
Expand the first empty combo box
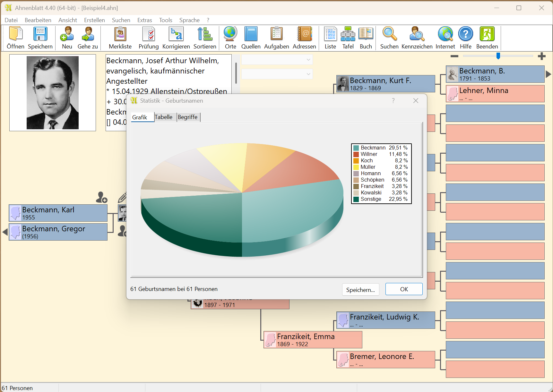[308, 60]
